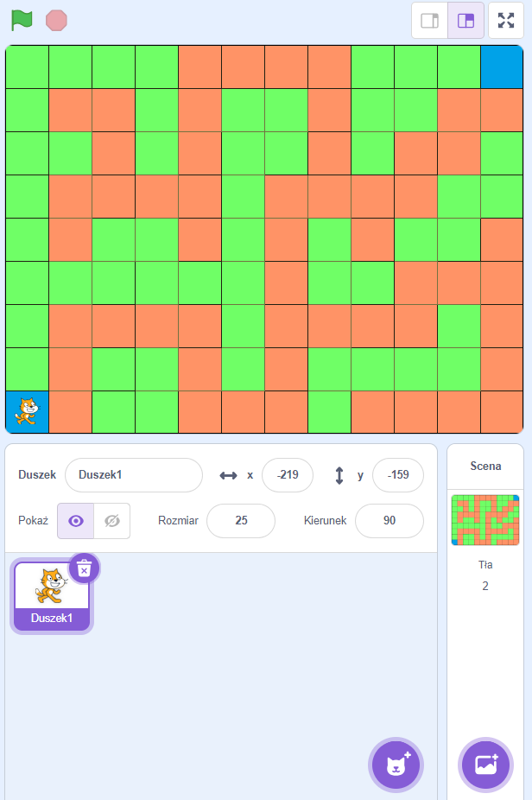Enter full screen stage mode

click(506, 21)
